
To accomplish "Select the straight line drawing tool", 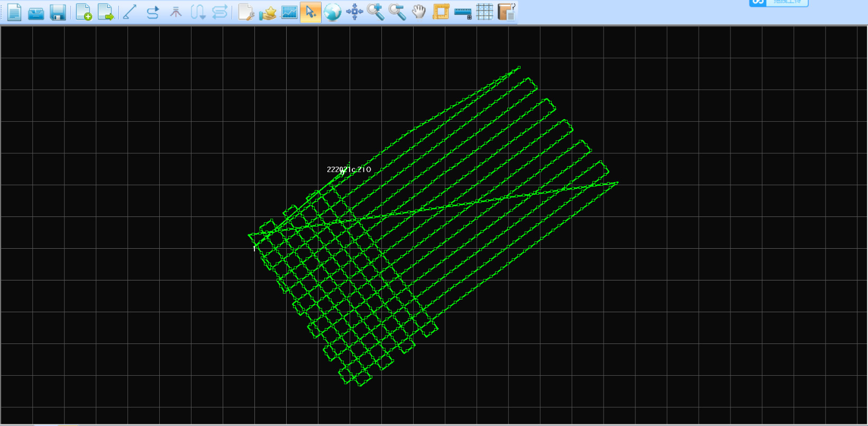I will tap(130, 12).
